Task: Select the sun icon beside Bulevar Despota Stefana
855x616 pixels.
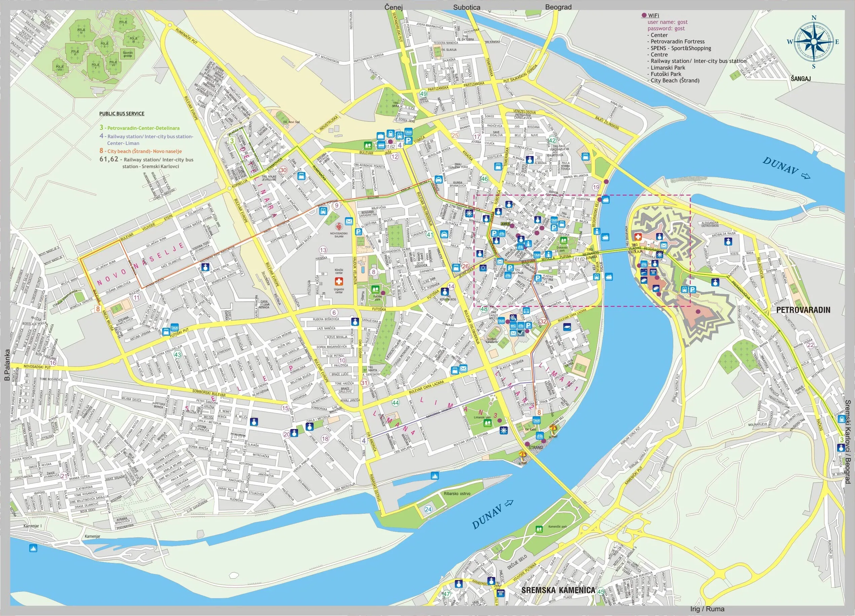Action: coord(503,430)
